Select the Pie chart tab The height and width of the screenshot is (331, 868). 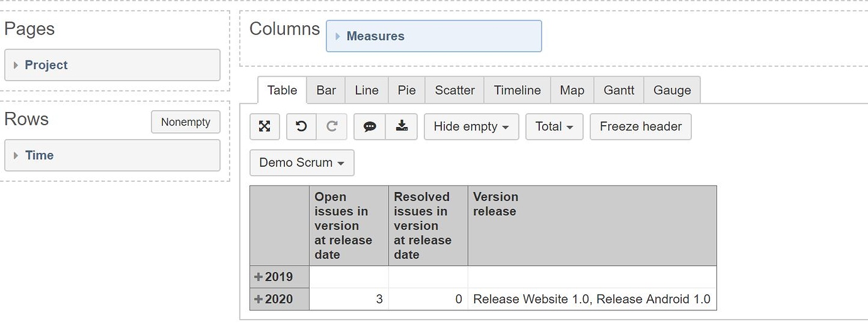click(x=406, y=91)
